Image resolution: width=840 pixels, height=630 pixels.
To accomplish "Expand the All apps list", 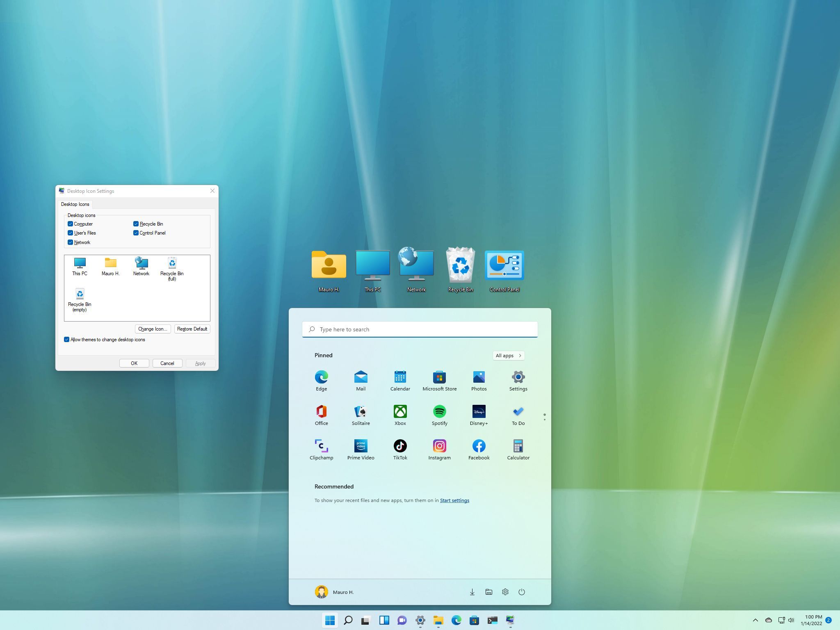I will pyautogui.click(x=508, y=356).
